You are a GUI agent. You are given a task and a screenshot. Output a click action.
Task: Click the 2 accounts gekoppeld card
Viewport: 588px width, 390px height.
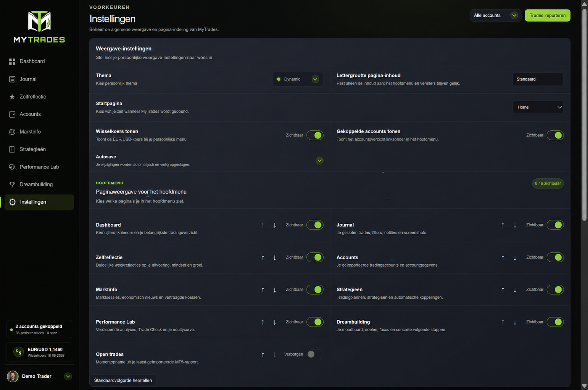(39, 330)
